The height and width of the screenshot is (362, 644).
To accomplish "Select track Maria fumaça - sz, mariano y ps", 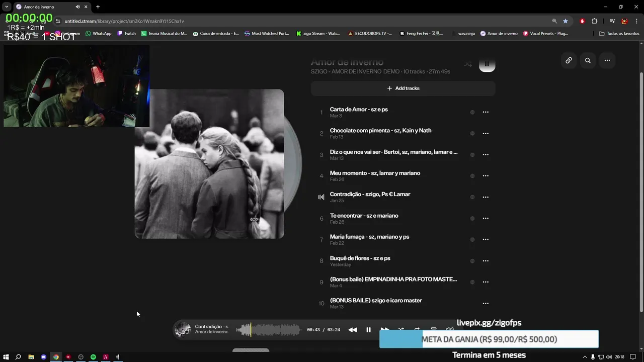I will (x=369, y=237).
